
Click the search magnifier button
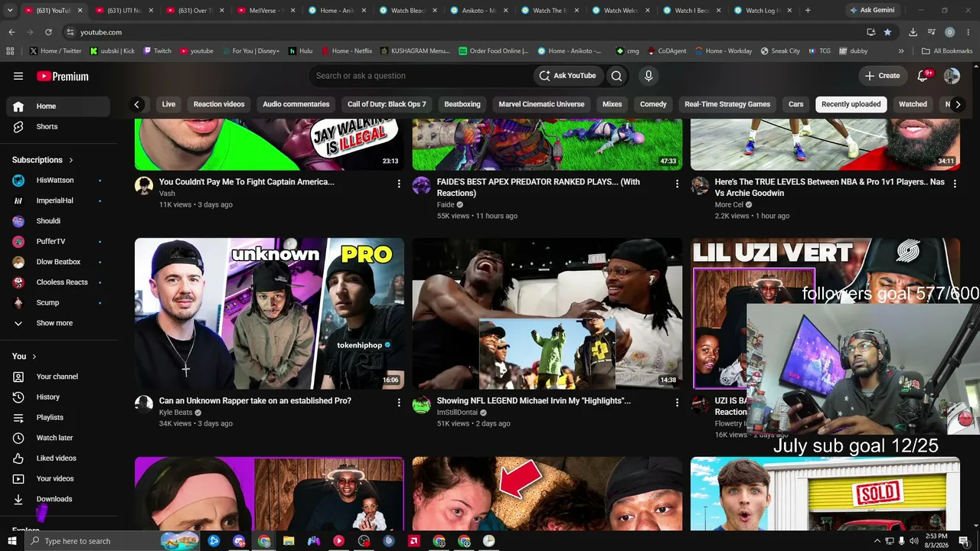(616, 76)
